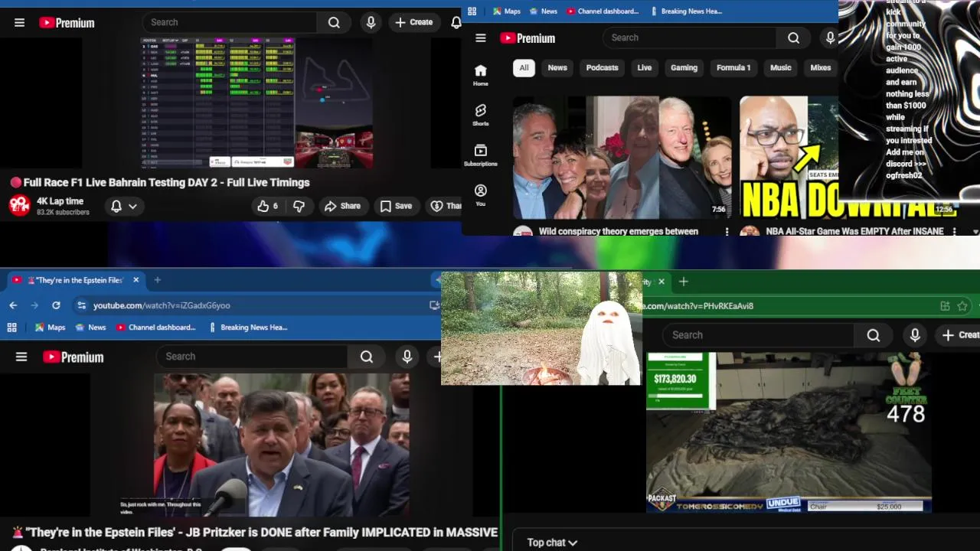Image resolution: width=980 pixels, height=551 pixels.
Task: Open News bookmark in top-right window
Action: [x=542, y=11]
